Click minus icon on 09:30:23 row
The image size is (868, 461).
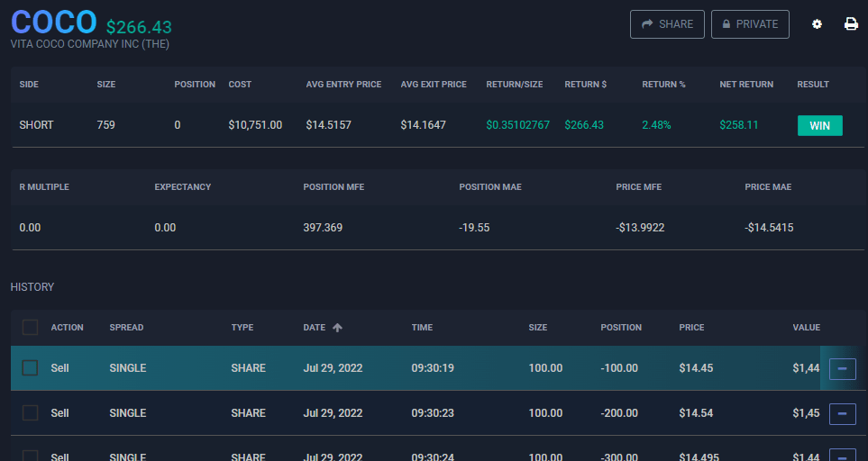coord(842,413)
